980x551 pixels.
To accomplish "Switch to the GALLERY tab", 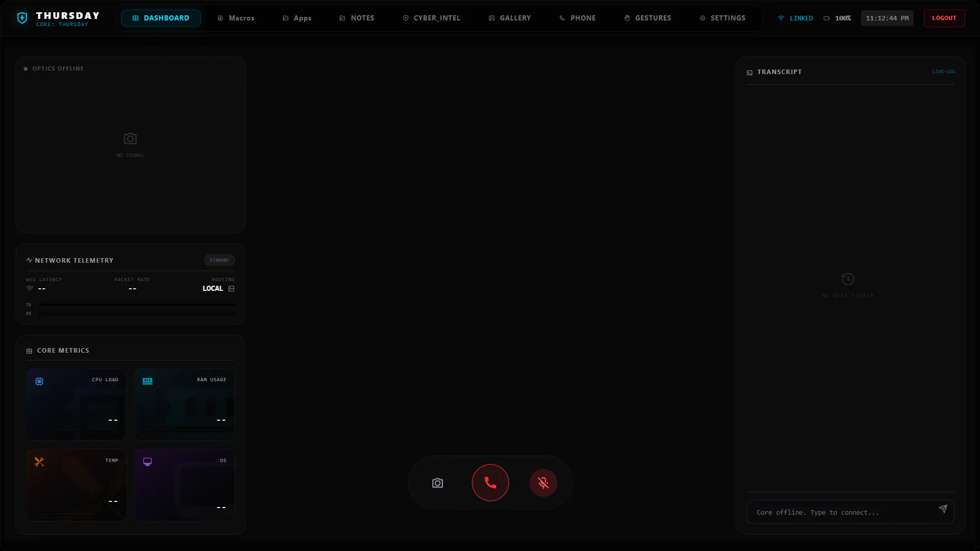I will click(509, 18).
